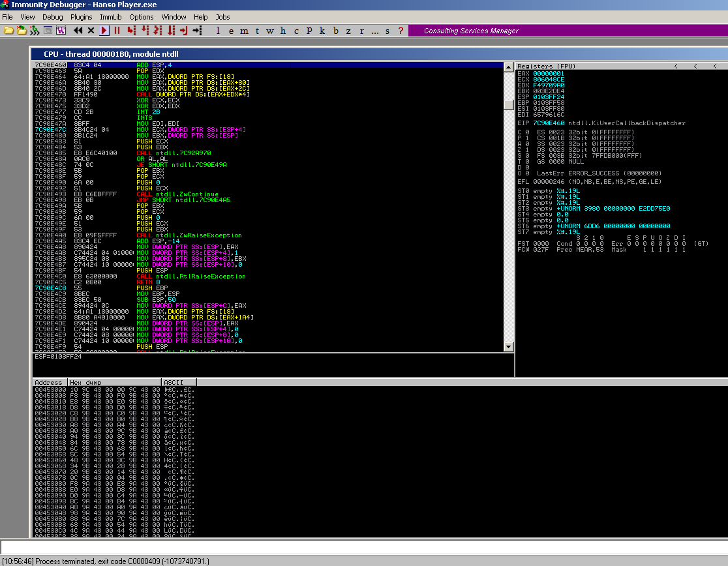This screenshot has height=566, width=728.
Task: Click the Go to address arrow icon
Action: (197, 31)
